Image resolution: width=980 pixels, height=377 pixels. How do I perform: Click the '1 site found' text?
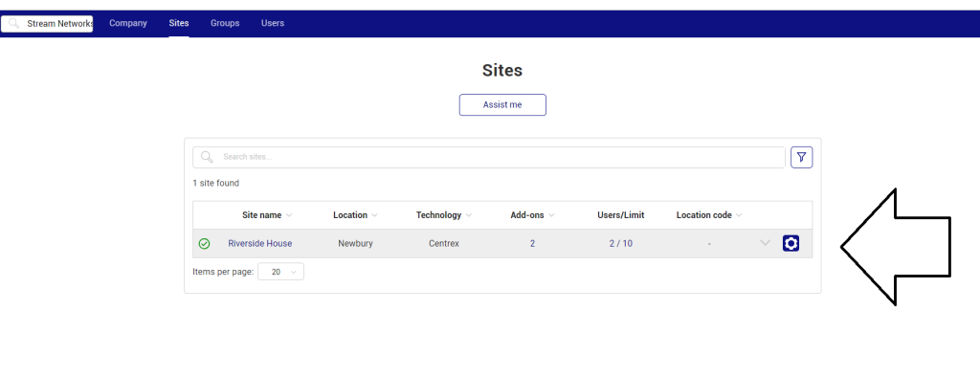coord(215,183)
